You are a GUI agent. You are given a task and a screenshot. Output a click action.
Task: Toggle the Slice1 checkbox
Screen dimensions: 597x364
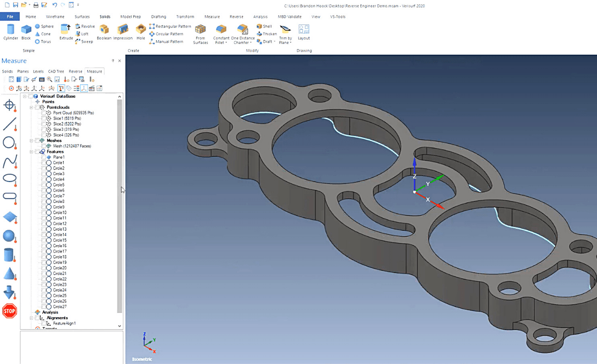pyautogui.click(x=44, y=118)
